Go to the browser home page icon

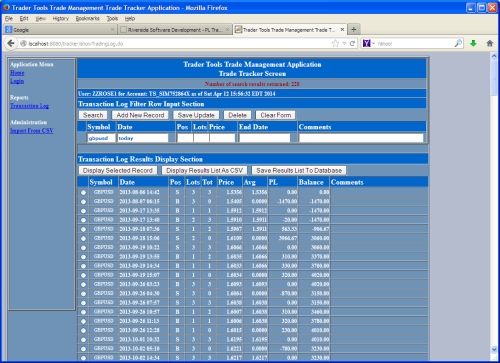click(490, 43)
